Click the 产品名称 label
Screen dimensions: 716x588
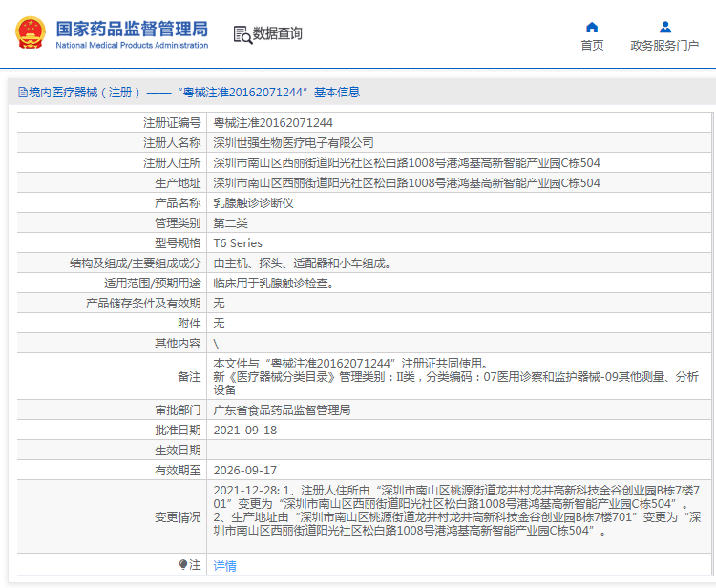pos(178,203)
